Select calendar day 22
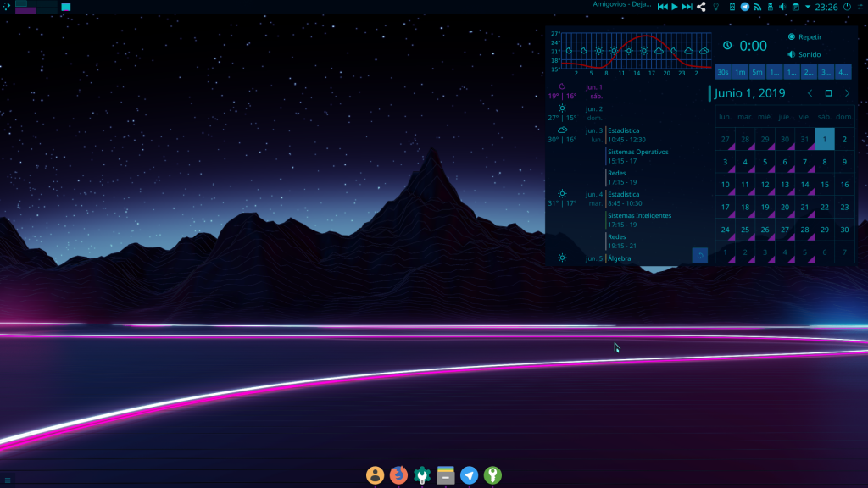This screenshot has width=868, height=488. click(824, 207)
